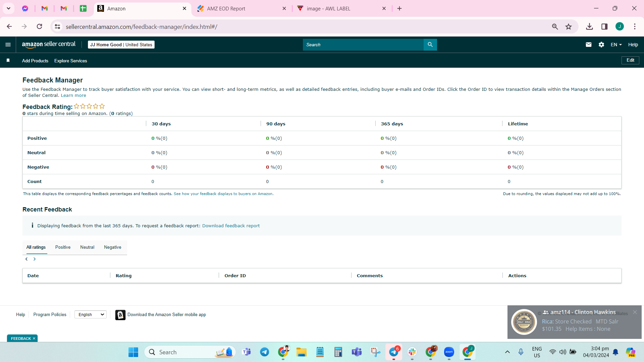This screenshot has height=362, width=644.
Task: Click the Rating column header
Action: [x=123, y=276]
